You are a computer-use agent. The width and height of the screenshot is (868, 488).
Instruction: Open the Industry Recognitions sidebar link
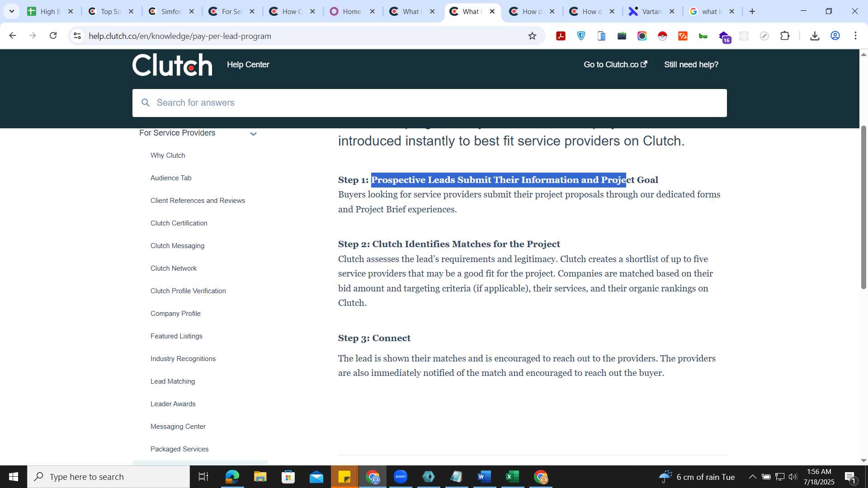183,359
